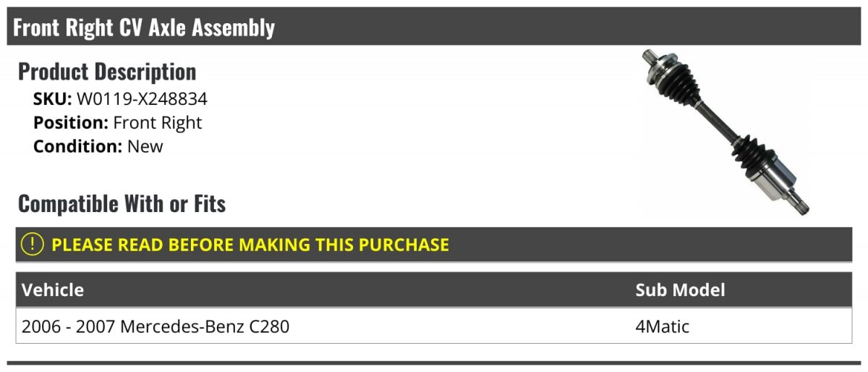Click the Condition: New line
This screenshot has width=868, height=372.
98,146
